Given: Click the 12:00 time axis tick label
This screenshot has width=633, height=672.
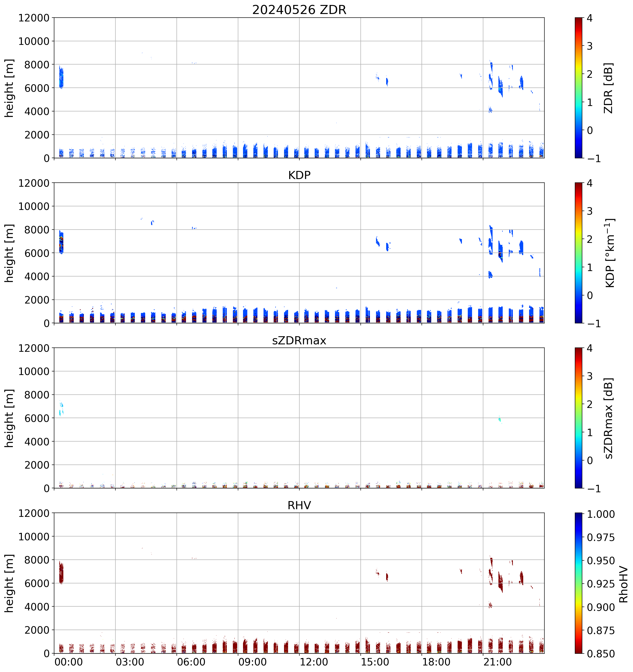Looking at the screenshot, I should click(x=314, y=662).
